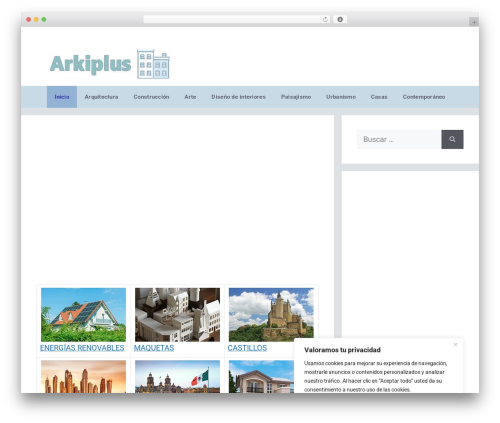Open the Maquetas link
This screenshot has width=500, height=423.
coord(154,348)
